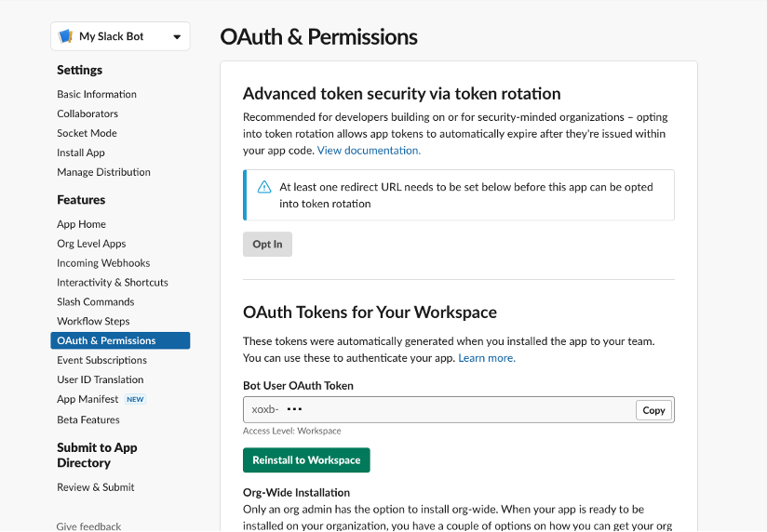This screenshot has width=767, height=532.
Task: Click the NEW badge beside App Manifest
Action: [135, 400]
